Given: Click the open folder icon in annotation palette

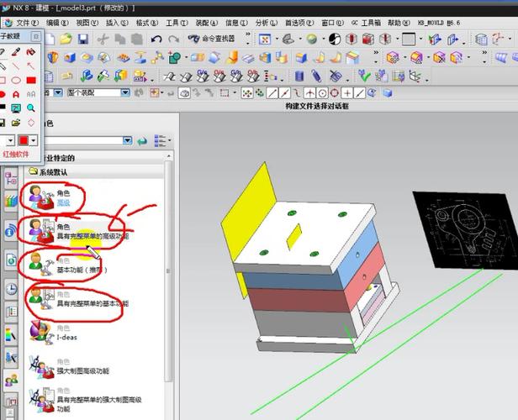Looking at the screenshot, I should click(x=15, y=123).
